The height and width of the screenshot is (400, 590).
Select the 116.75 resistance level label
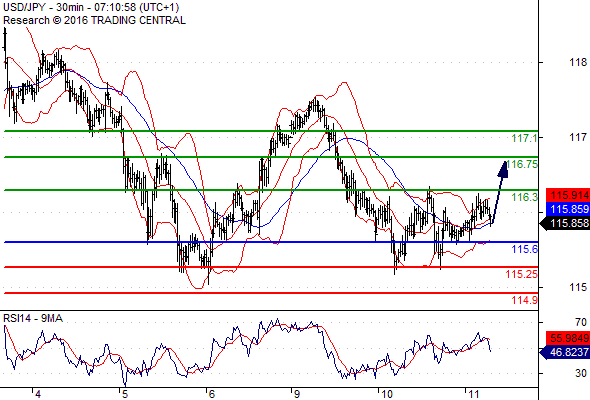[x=522, y=164]
